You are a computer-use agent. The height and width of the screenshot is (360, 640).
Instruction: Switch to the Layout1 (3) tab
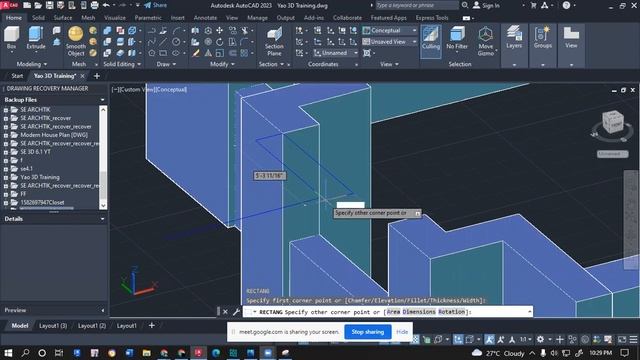tap(53, 326)
